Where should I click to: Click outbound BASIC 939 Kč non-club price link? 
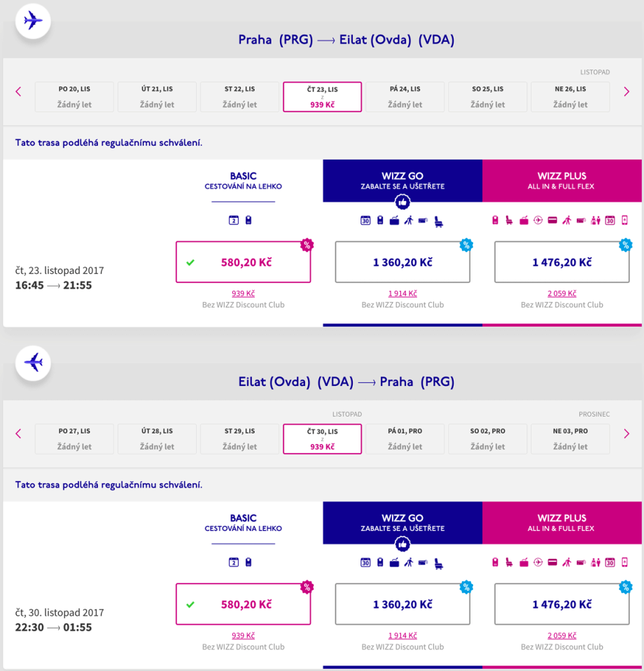tap(243, 294)
